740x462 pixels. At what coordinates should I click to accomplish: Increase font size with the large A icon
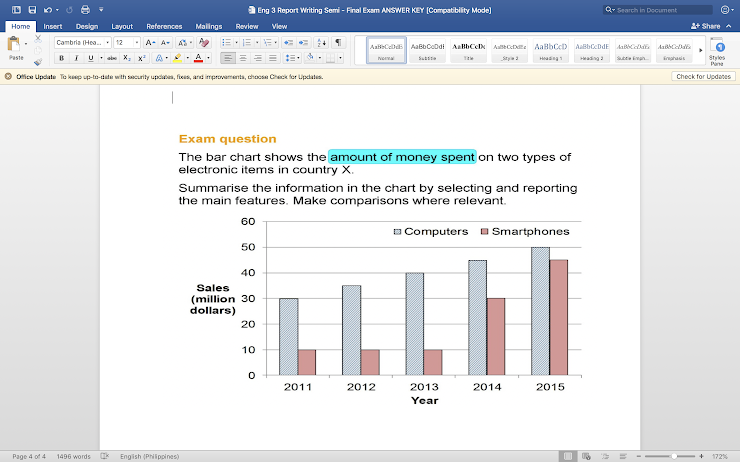pos(150,42)
